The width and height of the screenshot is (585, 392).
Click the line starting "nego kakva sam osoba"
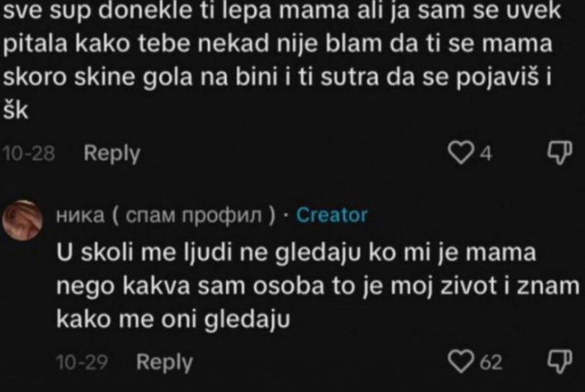pos(318,287)
